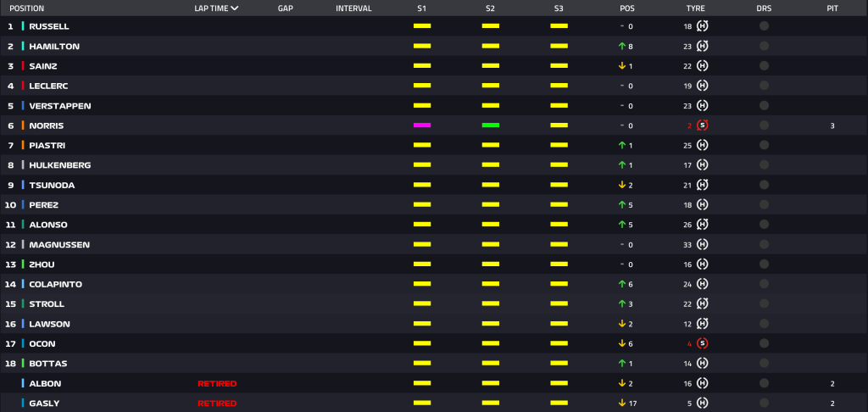Select the INTERVAL column header

(353, 8)
